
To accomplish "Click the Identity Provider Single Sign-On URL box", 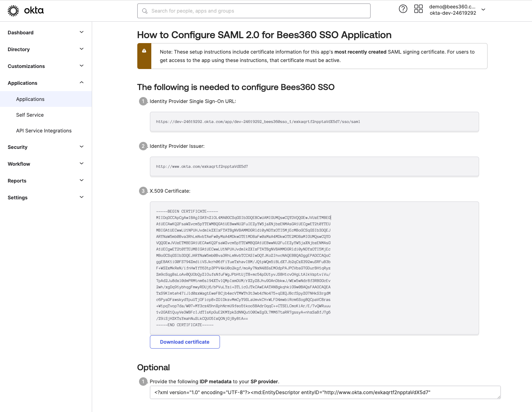I will pyautogui.click(x=314, y=122).
